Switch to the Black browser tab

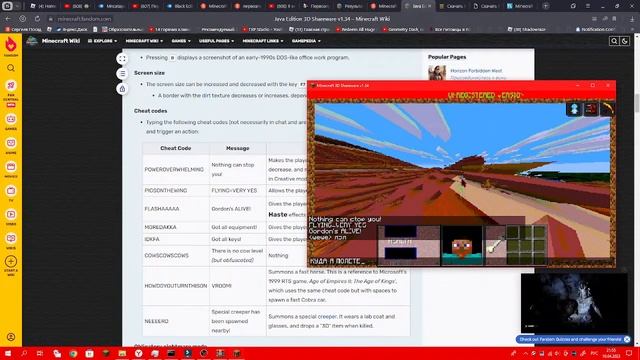180,6
